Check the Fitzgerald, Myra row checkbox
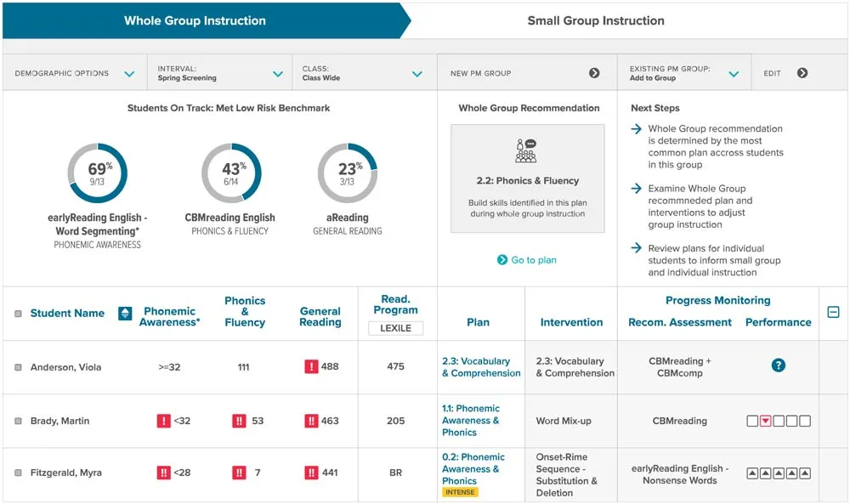The height and width of the screenshot is (504, 850). (x=19, y=473)
